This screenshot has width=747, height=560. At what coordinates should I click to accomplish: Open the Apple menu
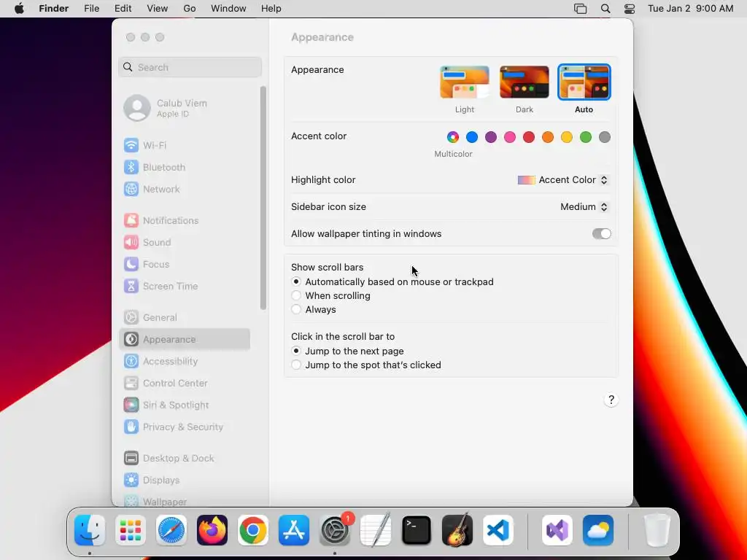(19, 9)
